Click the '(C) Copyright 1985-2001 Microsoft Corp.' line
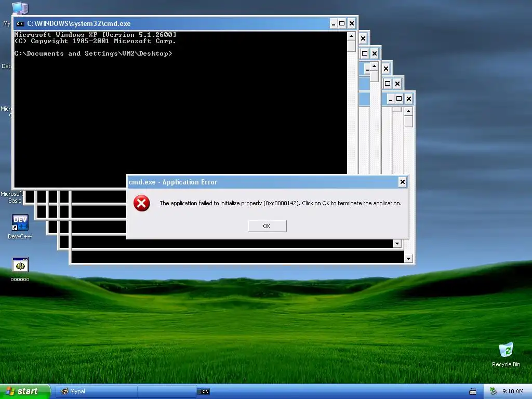532x399 pixels. pyautogui.click(x=95, y=41)
